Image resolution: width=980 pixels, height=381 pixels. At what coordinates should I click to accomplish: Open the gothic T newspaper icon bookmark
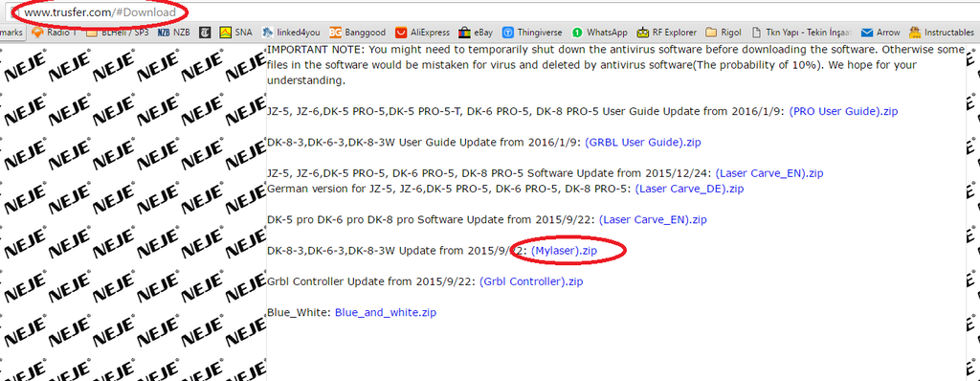(204, 32)
